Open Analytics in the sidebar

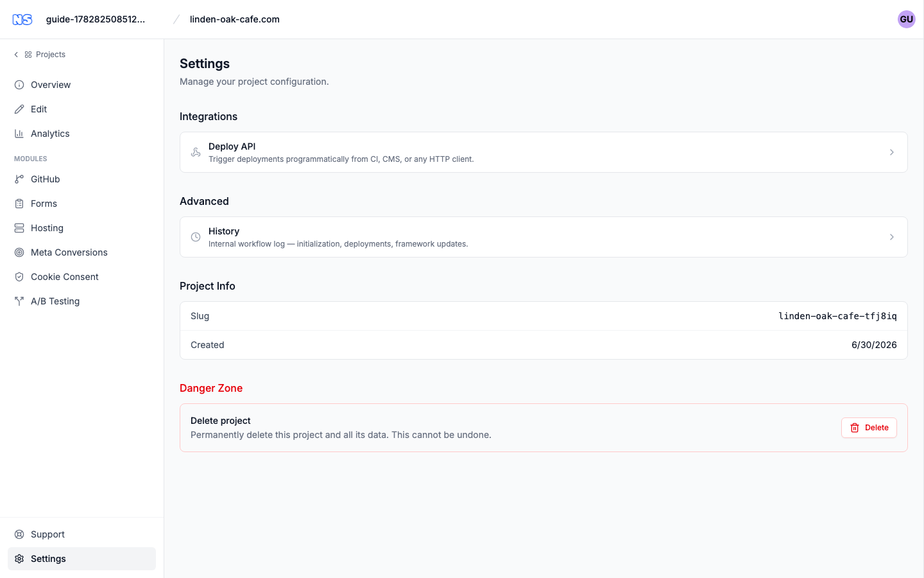[x=81, y=134]
